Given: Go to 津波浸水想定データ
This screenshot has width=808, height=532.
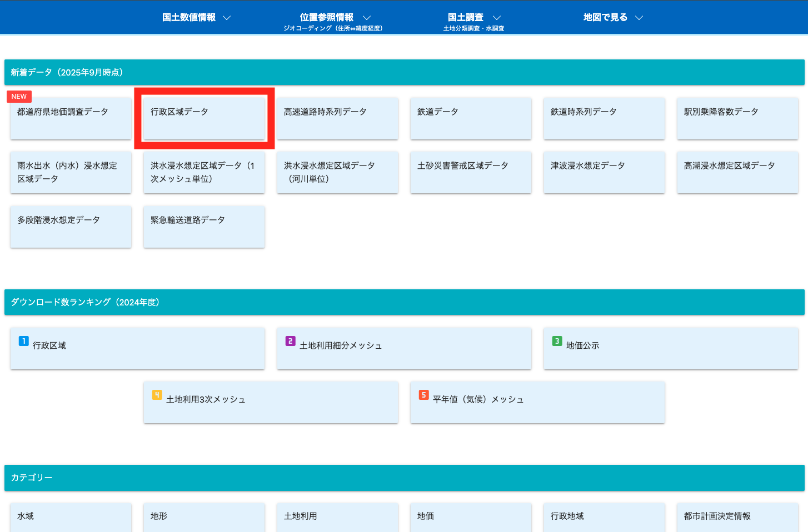Looking at the screenshot, I should coord(604,172).
